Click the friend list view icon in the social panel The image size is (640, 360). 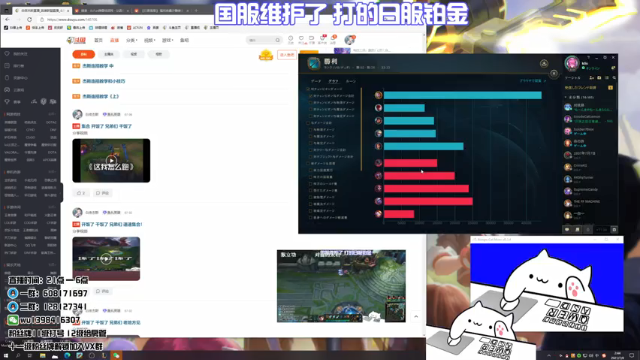(x=607, y=78)
